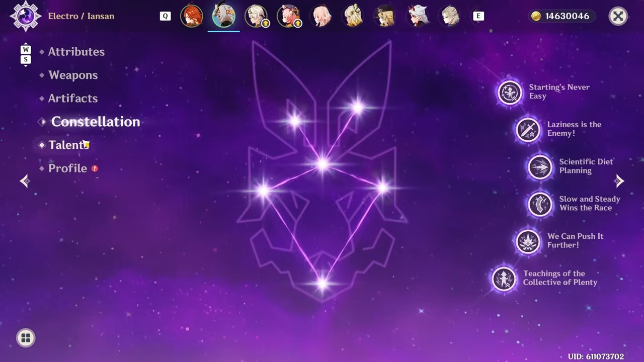Click the Q previous-character key hint
This screenshot has height=362, width=644.
165,16
